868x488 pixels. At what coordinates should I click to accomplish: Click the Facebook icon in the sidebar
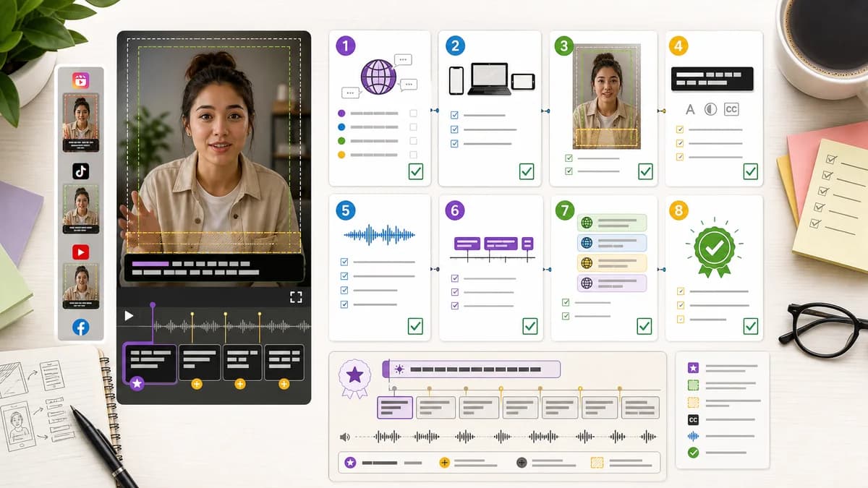click(x=80, y=328)
